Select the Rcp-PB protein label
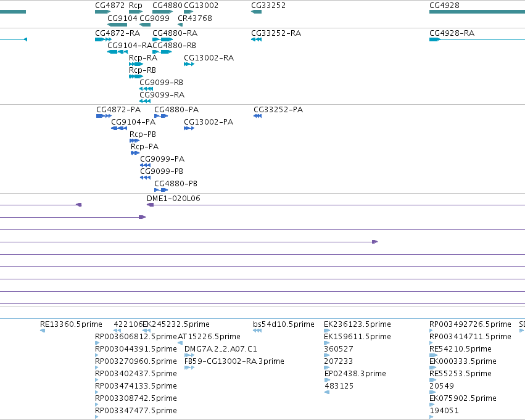 tap(143, 134)
